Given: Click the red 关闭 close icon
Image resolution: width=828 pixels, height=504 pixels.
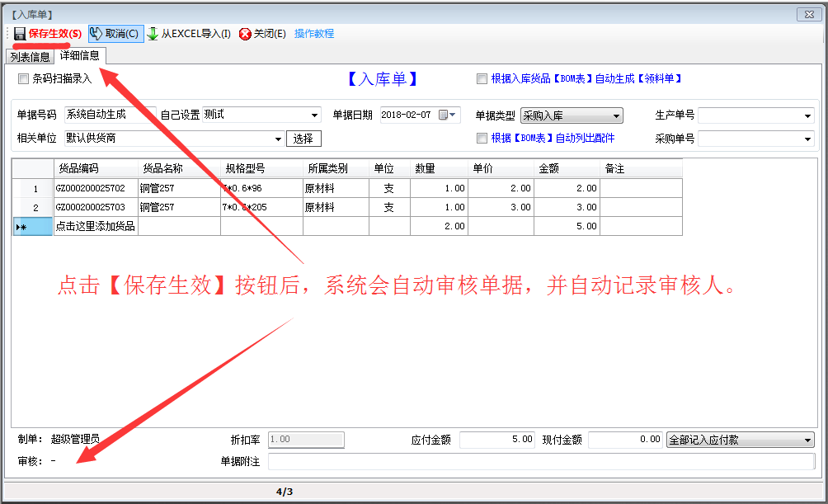Looking at the screenshot, I should pyautogui.click(x=247, y=34).
